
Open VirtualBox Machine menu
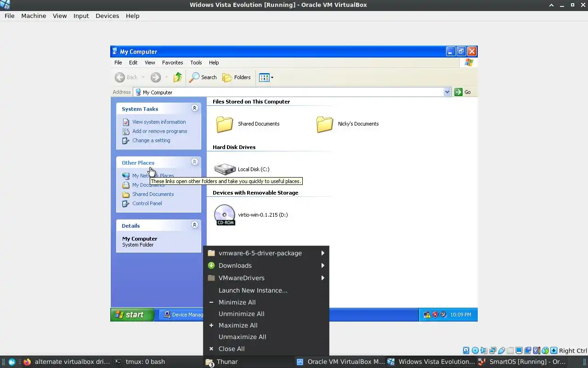tap(34, 16)
